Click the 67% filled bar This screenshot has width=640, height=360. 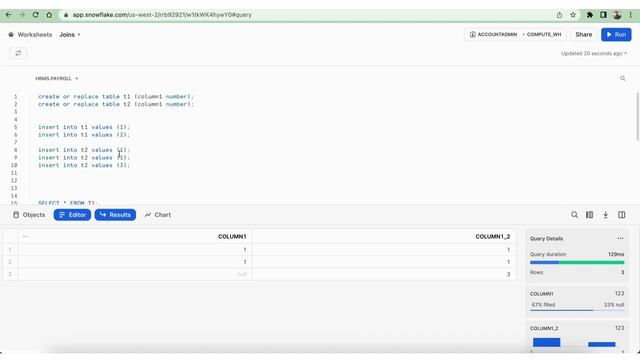click(577, 310)
